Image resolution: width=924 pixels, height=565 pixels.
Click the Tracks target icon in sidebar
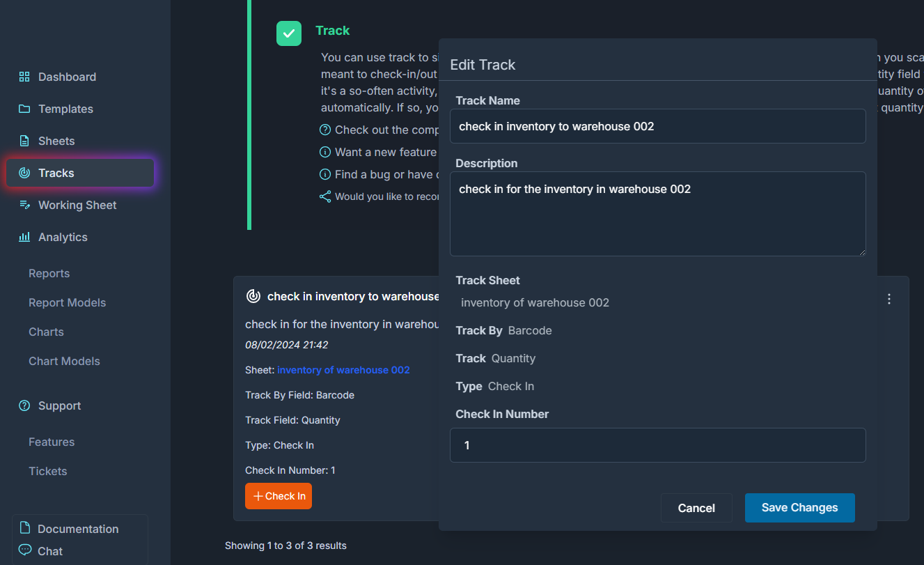tap(24, 173)
